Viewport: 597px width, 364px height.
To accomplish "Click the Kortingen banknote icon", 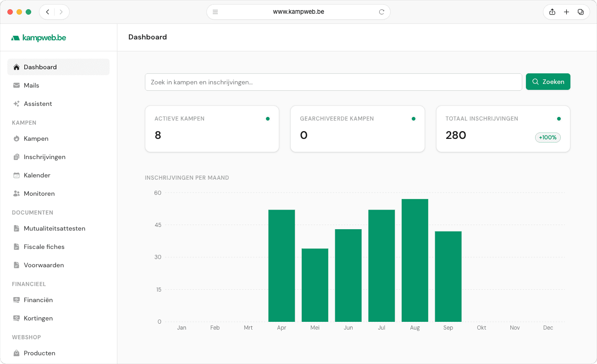I will point(17,318).
